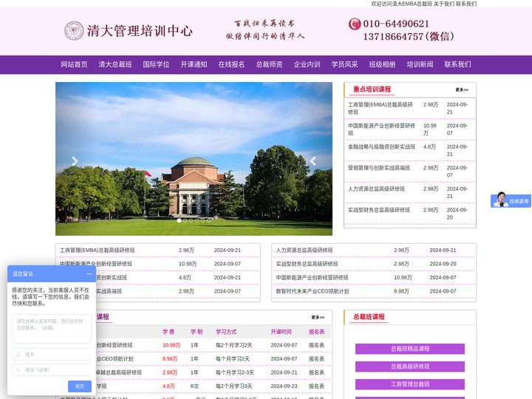Open 企业内训 nav menu item
This screenshot has height=399, width=532.
(307, 64)
